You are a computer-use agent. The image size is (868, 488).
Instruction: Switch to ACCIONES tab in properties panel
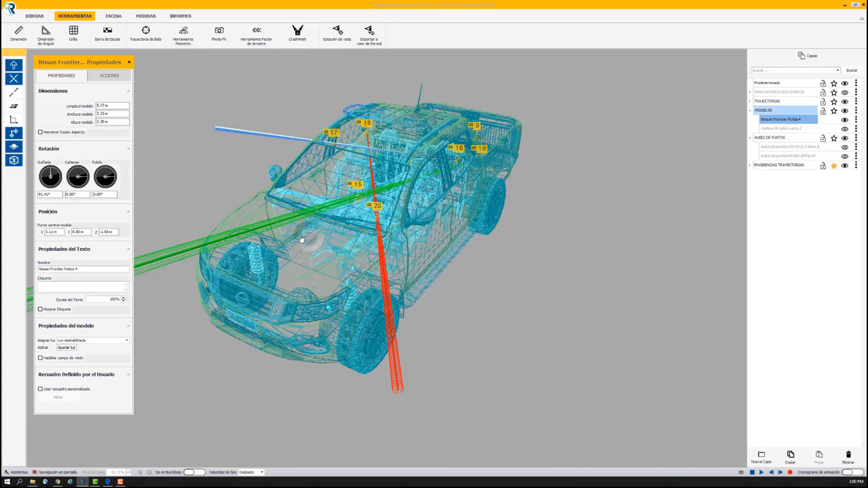[x=109, y=76]
